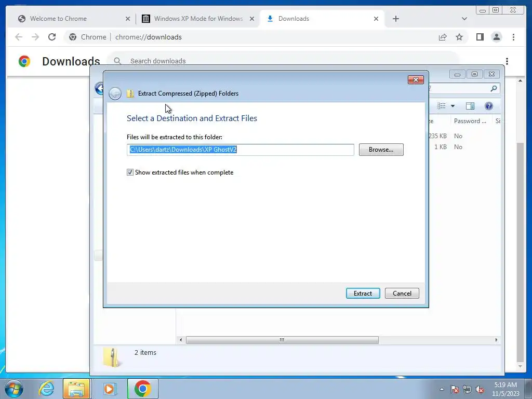Open Explorer help button

[488, 106]
